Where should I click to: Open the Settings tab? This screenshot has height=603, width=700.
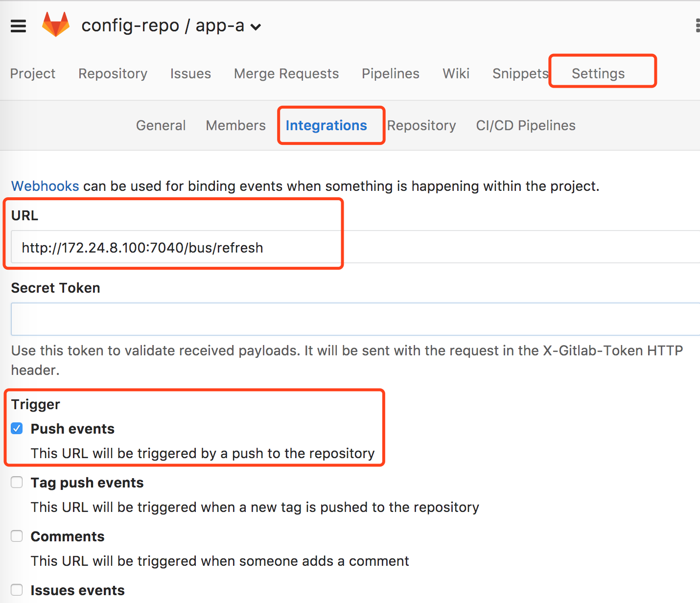coord(598,73)
